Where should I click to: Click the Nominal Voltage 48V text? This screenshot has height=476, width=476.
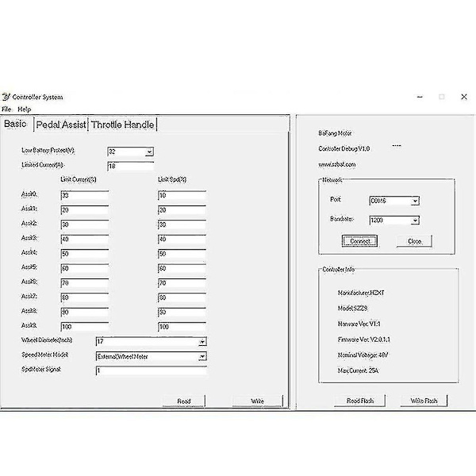(363, 355)
